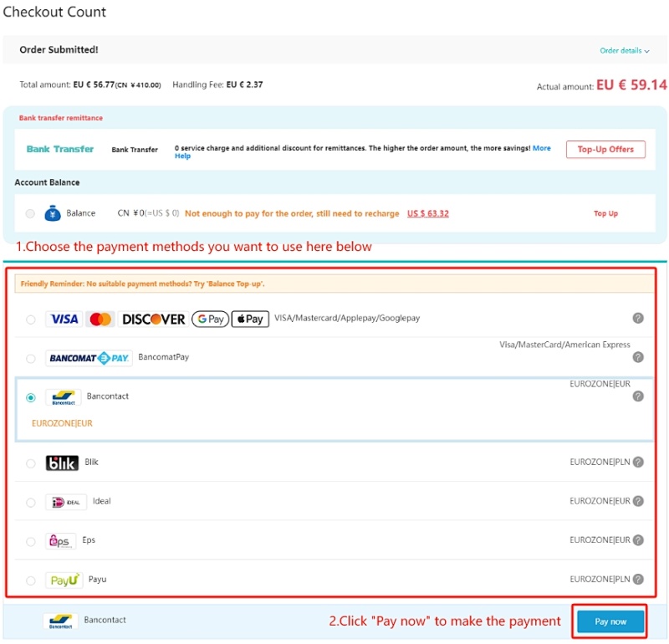Click the Blik logo
Screen dimensions: 669x644
tap(62, 463)
